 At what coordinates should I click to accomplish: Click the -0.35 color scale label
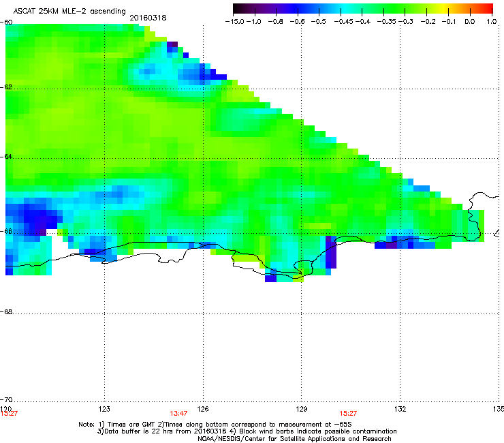(x=387, y=22)
